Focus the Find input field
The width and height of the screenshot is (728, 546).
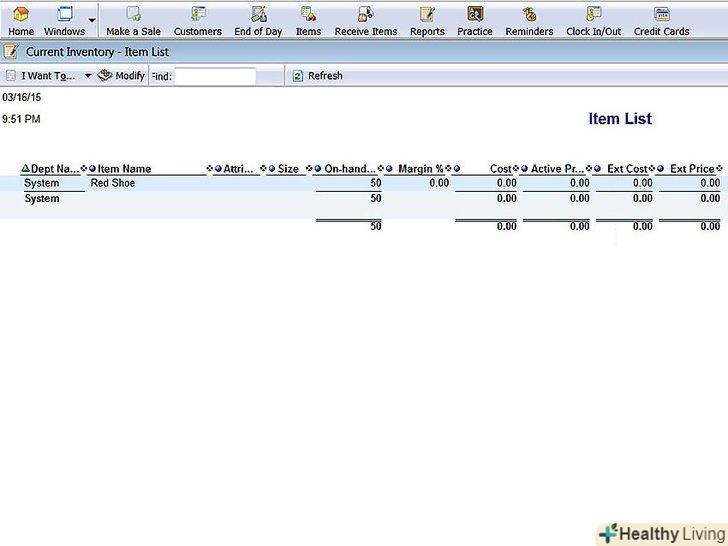pyautogui.click(x=215, y=76)
